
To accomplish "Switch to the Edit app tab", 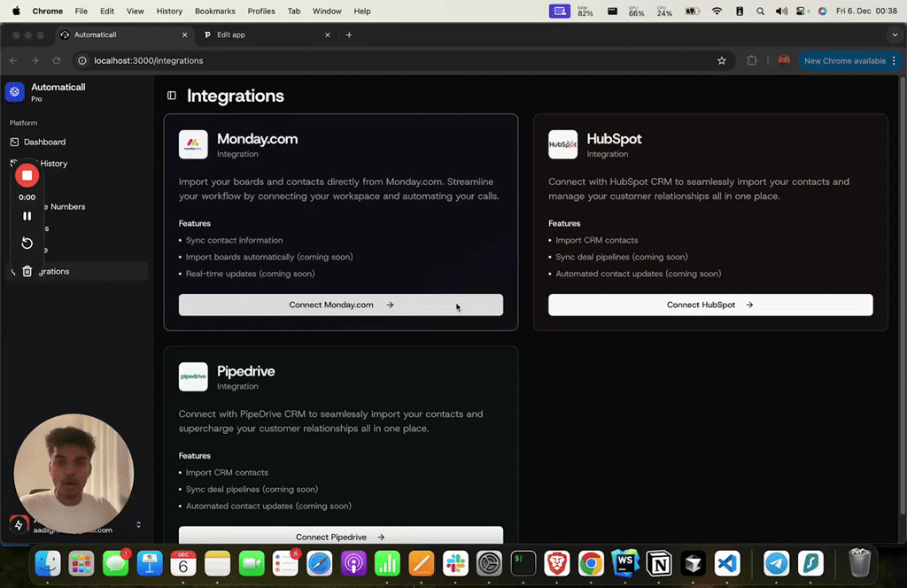I will (x=266, y=35).
